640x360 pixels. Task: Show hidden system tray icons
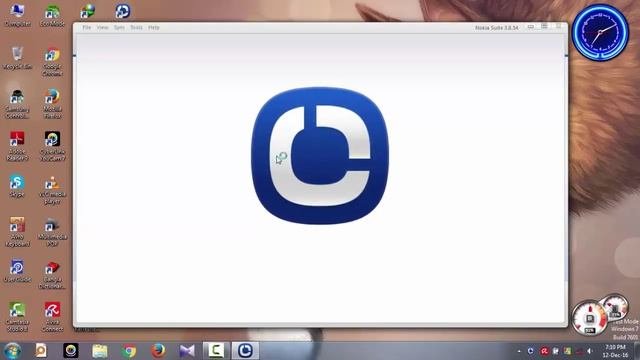pos(519,351)
